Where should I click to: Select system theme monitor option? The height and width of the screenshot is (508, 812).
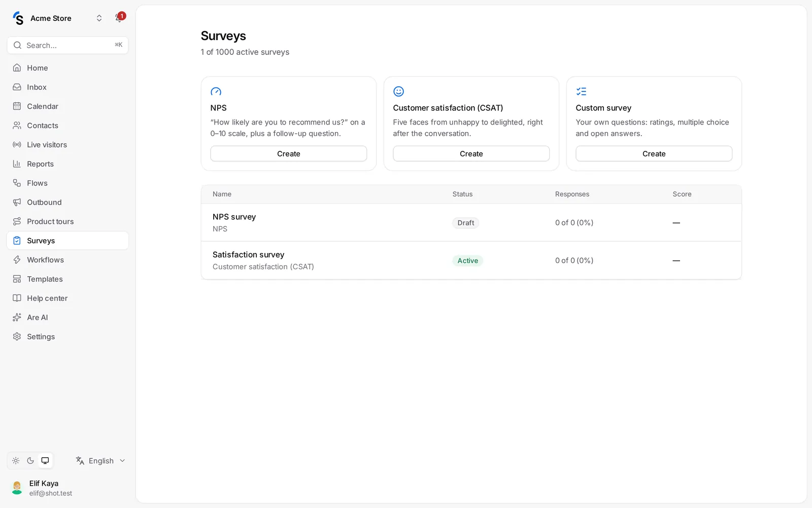(x=45, y=461)
